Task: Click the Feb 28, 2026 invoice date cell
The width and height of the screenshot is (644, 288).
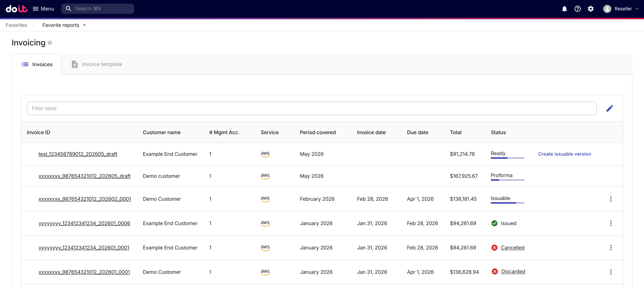Action: (x=372, y=199)
